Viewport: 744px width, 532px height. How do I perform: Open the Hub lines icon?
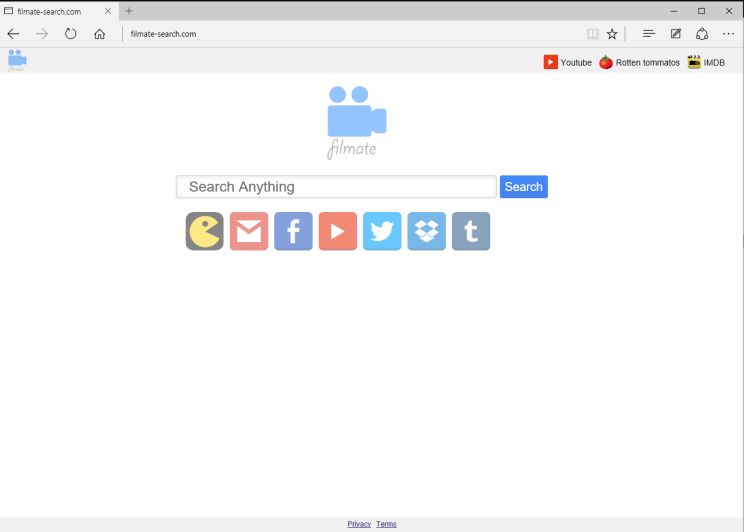649,34
